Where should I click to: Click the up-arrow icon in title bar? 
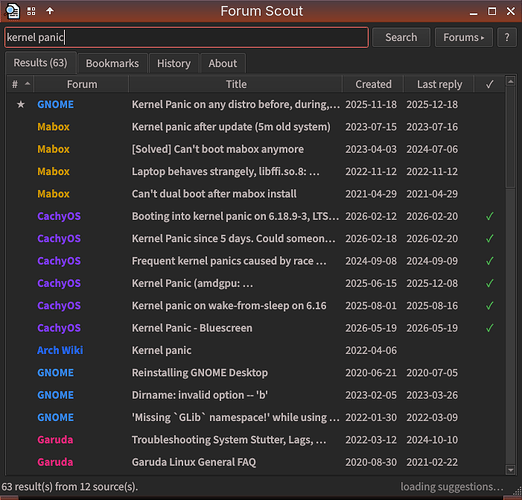tap(50, 11)
